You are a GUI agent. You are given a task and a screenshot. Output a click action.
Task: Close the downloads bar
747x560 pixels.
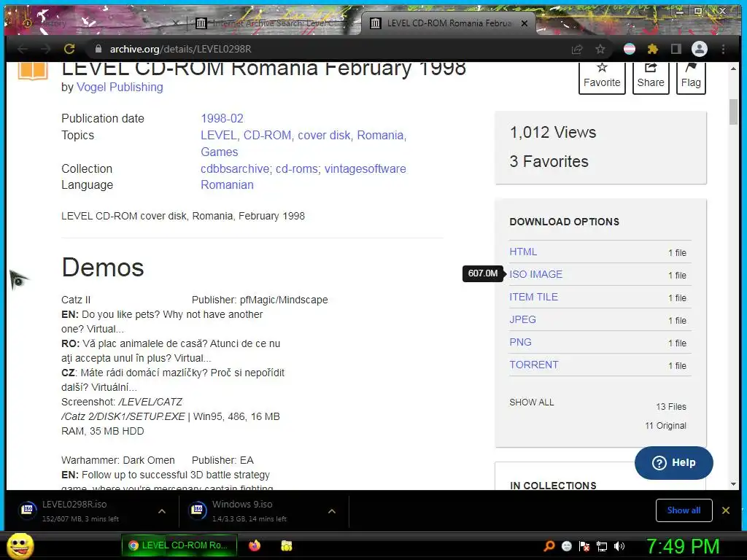[x=726, y=510]
